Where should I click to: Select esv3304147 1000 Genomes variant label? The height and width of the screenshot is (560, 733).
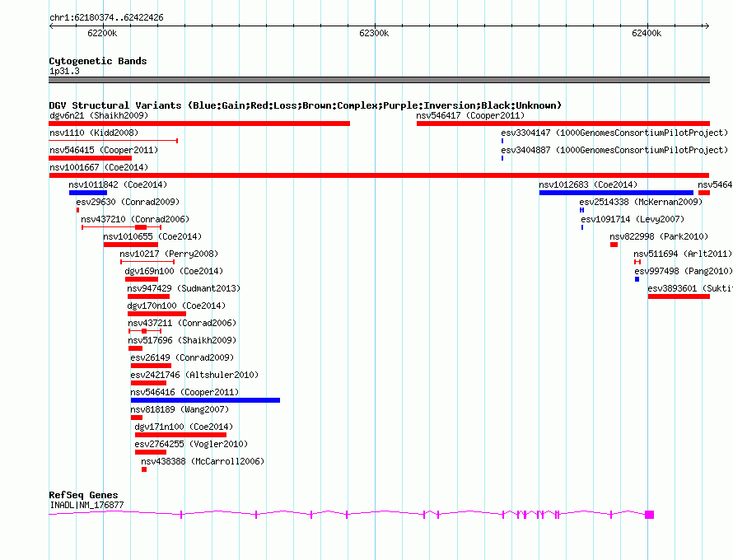614,133
